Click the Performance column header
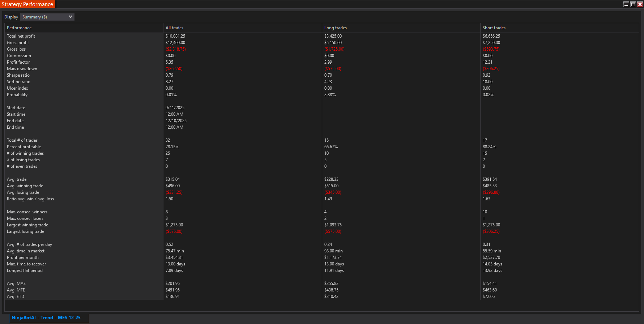The image size is (644, 324). (19, 28)
